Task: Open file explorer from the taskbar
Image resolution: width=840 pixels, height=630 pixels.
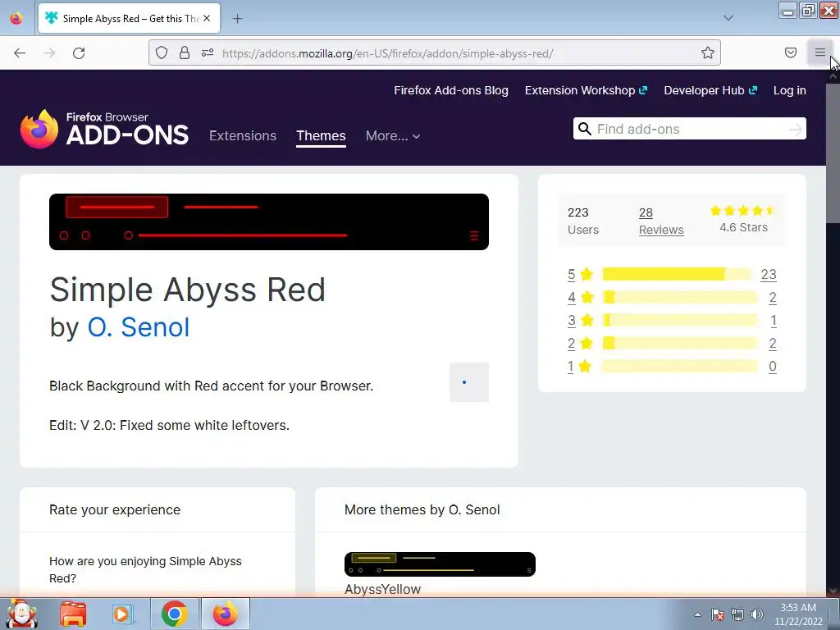Action: [x=73, y=614]
